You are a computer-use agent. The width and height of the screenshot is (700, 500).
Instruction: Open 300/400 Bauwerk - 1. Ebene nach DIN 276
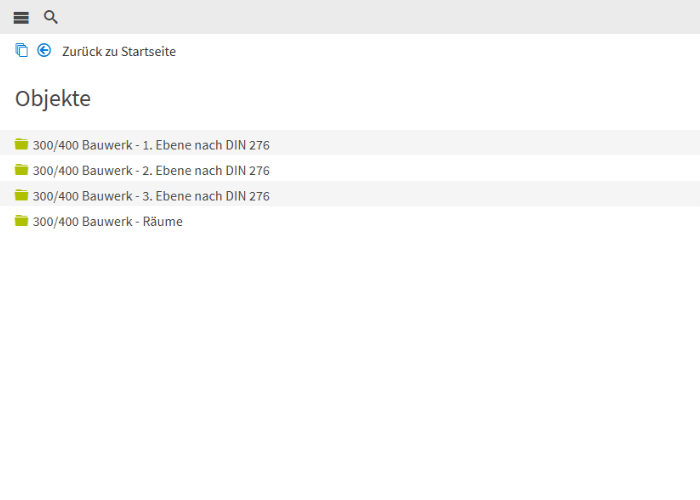(x=151, y=145)
